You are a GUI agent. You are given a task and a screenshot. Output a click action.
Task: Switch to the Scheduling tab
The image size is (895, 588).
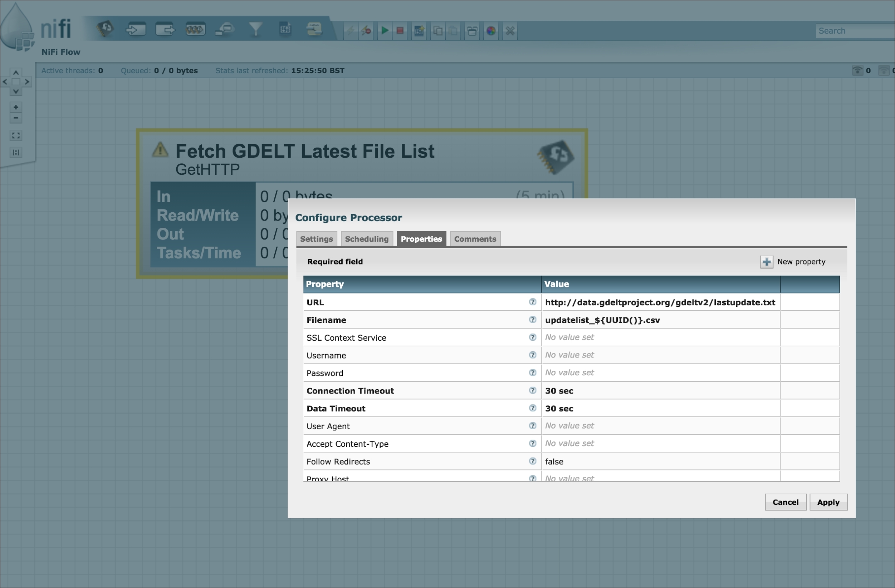(x=367, y=239)
